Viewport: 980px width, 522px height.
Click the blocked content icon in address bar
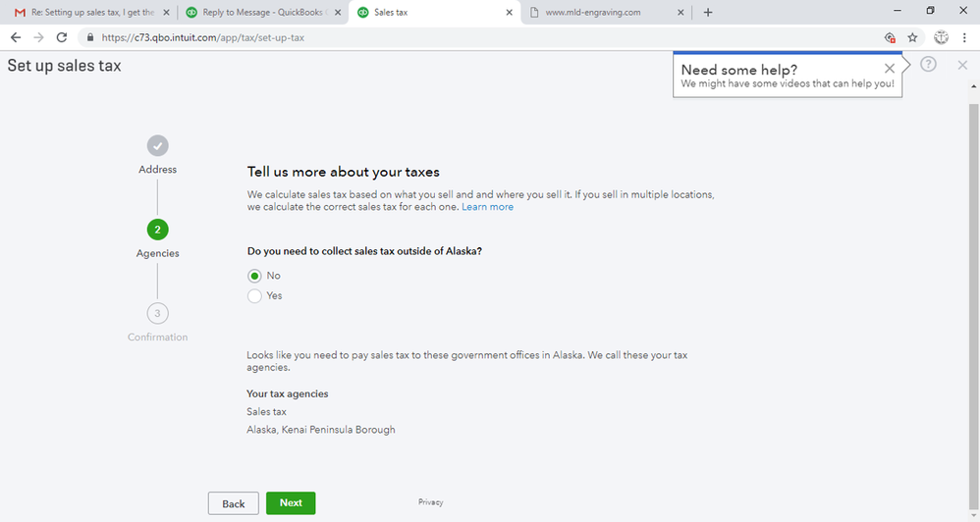pos(889,37)
